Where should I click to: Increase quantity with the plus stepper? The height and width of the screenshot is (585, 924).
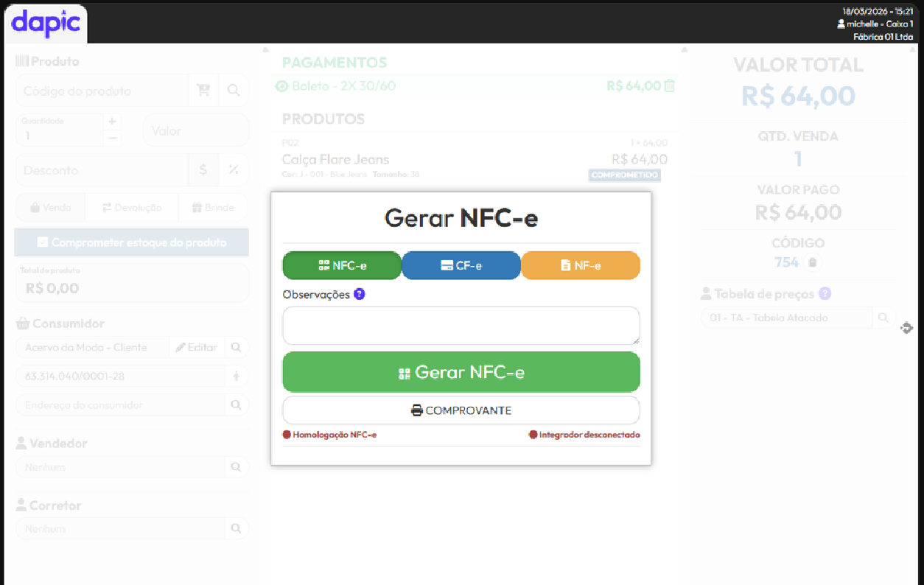(112, 122)
